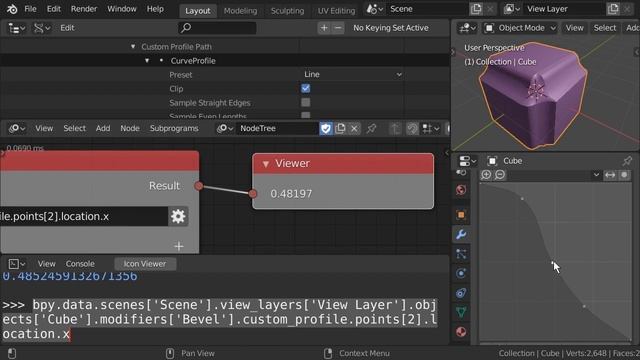Open the Object Mode dropdown
The height and width of the screenshot is (360, 640).
[520, 28]
